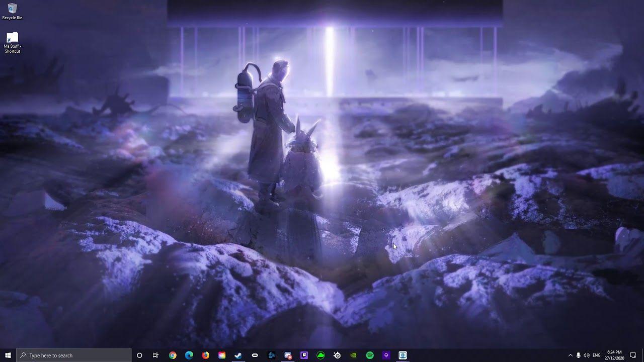Switch windows with Task View

coord(155,355)
